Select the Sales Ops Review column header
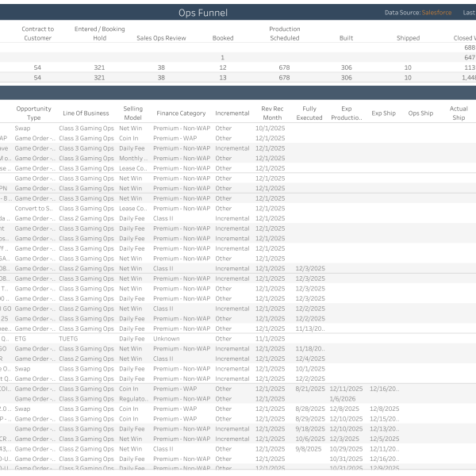 click(x=160, y=38)
